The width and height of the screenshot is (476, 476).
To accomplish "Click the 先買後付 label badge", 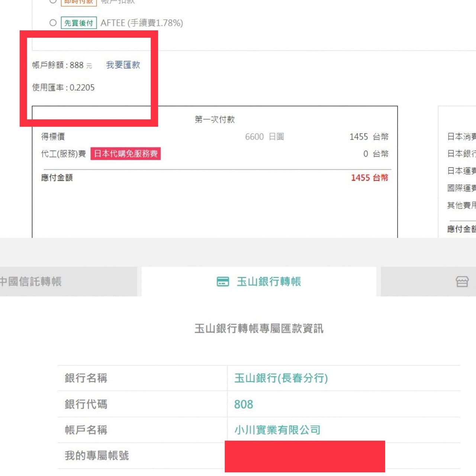I will (79, 23).
